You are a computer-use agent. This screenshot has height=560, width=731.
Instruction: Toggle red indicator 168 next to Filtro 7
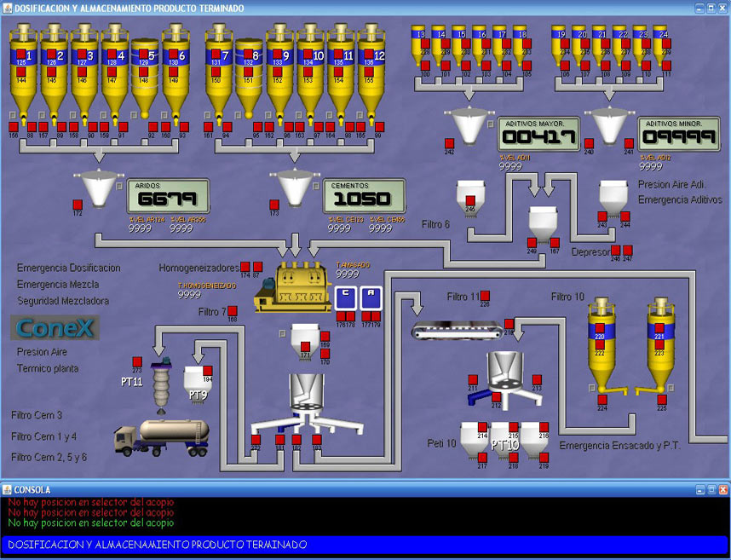tap(232, 311)
